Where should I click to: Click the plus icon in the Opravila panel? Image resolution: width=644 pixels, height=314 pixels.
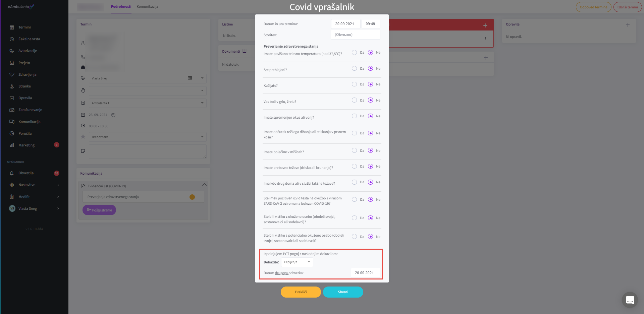point(627,25)
